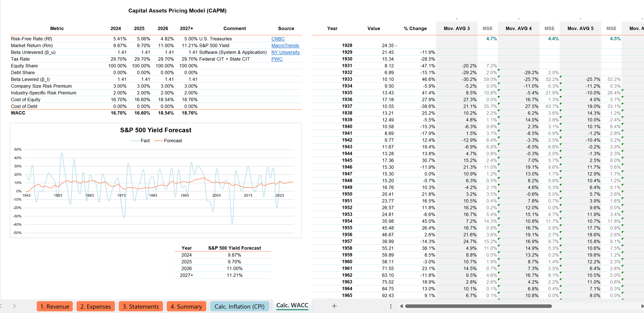Select the '% Change' column header
Screen dimensions: 644x313
[415, 28]
